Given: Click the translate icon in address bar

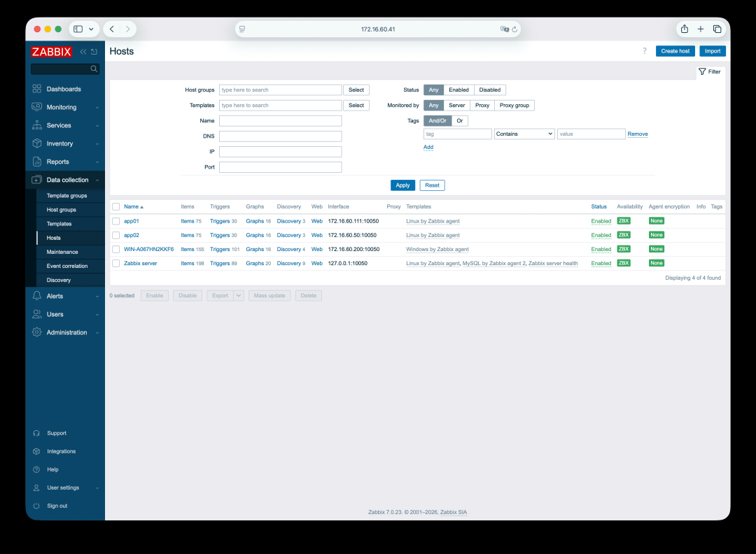Looking at the screenshot, I should 504,29.
